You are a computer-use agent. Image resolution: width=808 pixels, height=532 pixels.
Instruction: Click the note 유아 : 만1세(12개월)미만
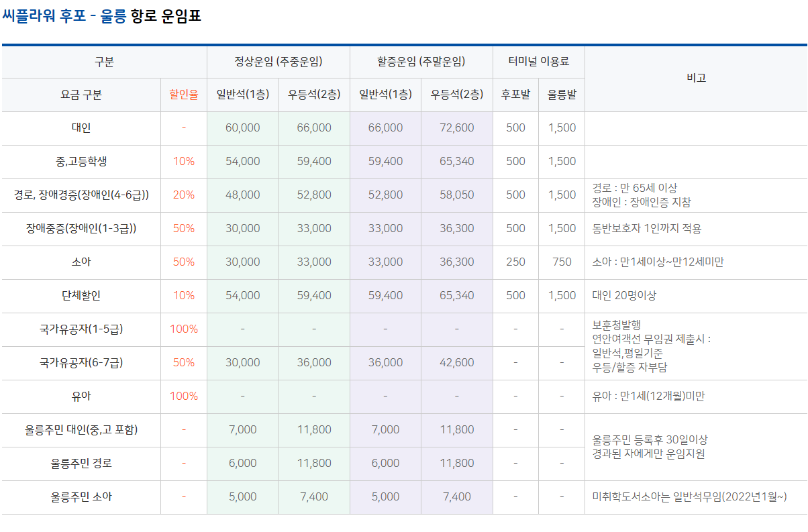point(648,396)
